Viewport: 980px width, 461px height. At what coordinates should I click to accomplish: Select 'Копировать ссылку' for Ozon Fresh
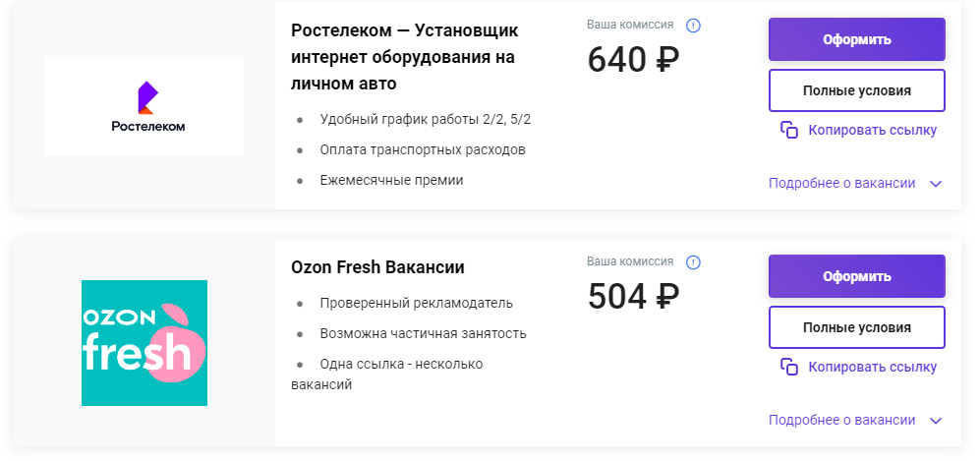click(x=873, y=367)
